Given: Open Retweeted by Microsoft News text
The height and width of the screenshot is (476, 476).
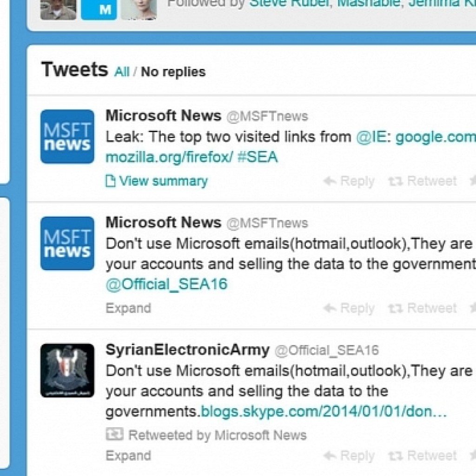Looking at the screenshot, I should coord(218,435).
